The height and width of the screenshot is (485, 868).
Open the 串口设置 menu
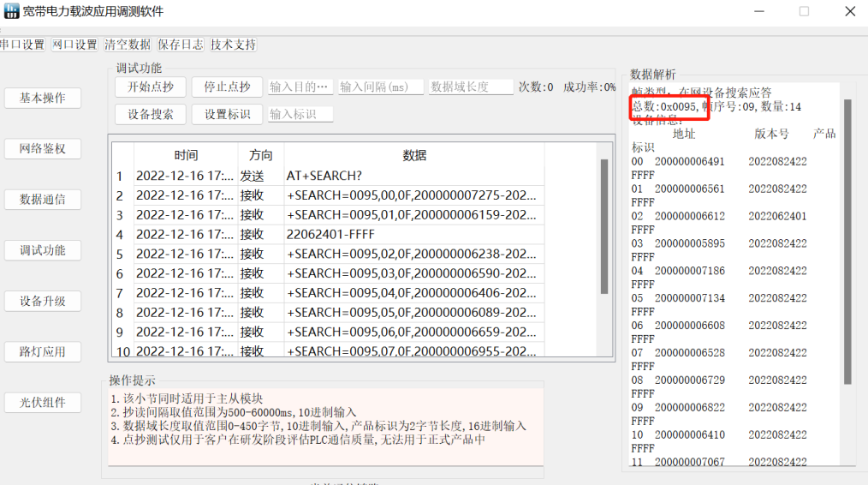click(x=21, y=45)
